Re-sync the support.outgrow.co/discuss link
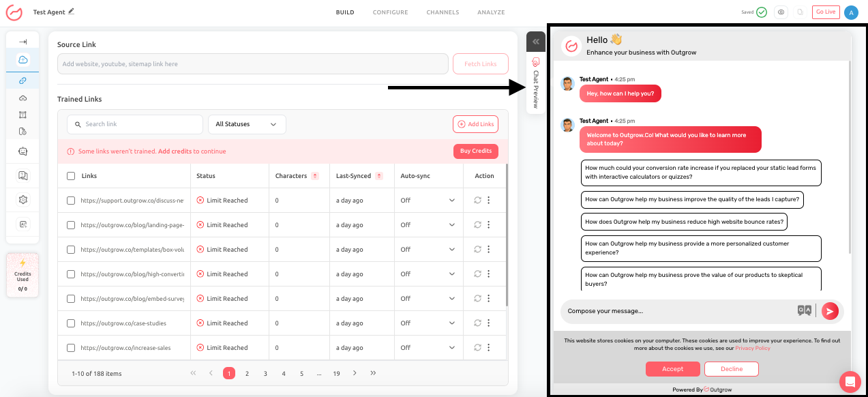The image size is (868, 397). 478,201
